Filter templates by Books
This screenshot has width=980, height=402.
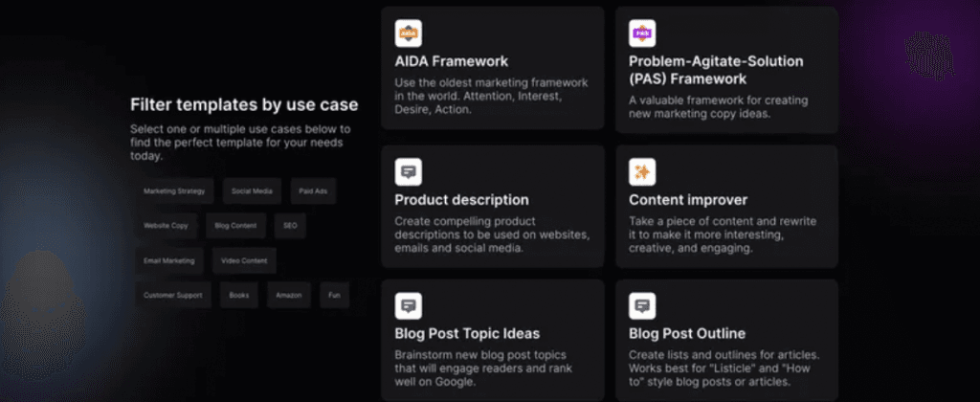coord(238,295)
